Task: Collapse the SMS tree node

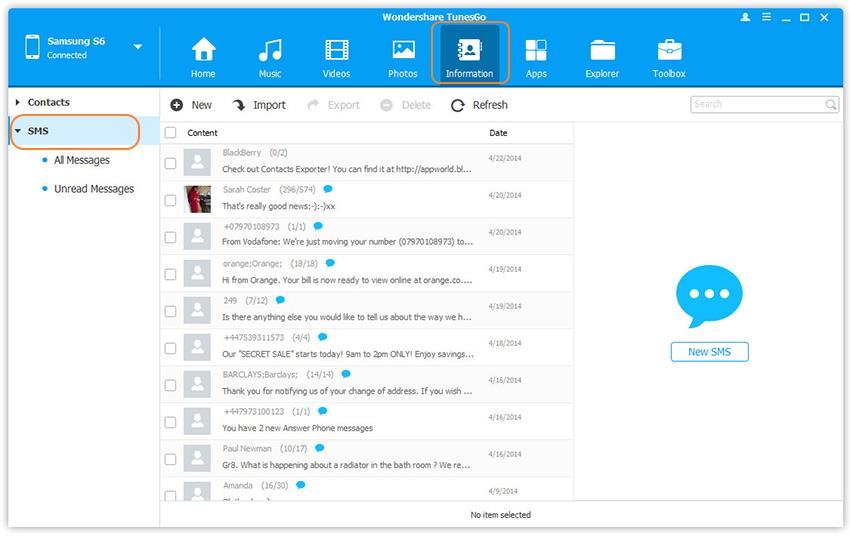Action: (x=18, y=131)
